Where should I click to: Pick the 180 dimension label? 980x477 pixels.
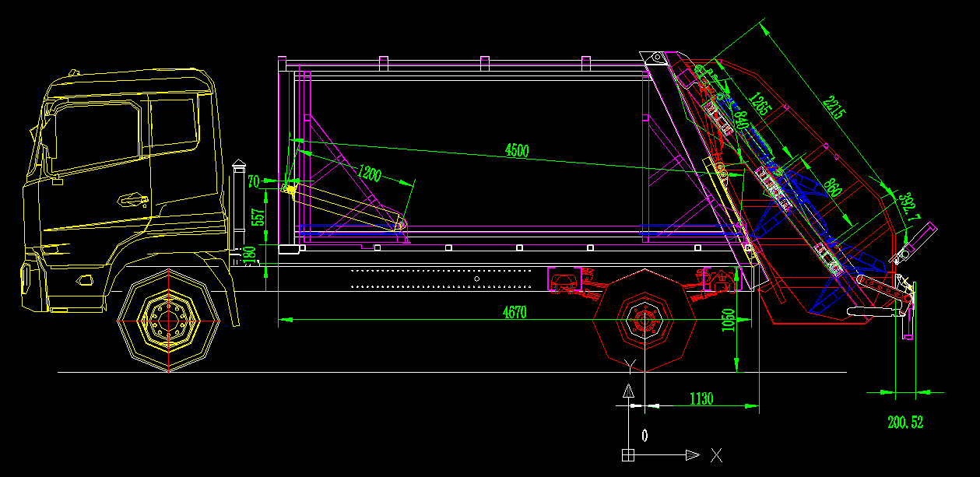point(251,255)
